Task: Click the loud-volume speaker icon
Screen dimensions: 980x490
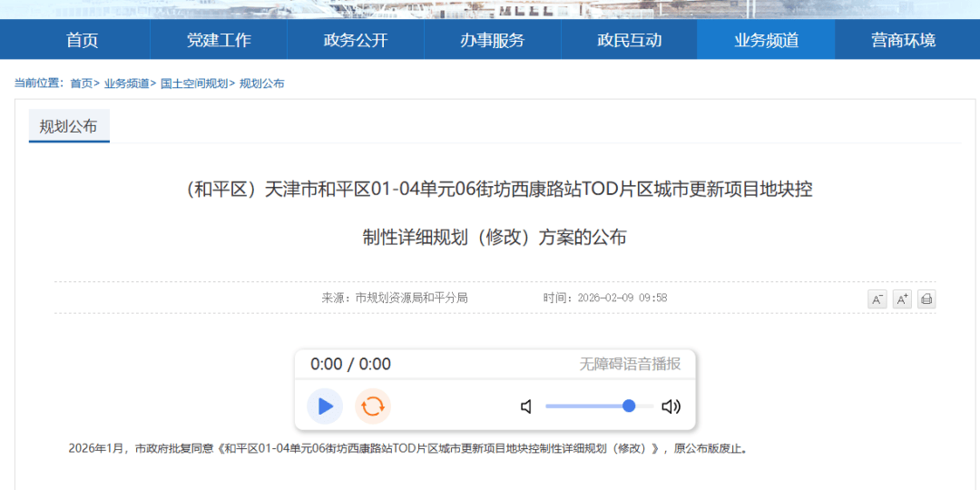Action: click(671, 407)
